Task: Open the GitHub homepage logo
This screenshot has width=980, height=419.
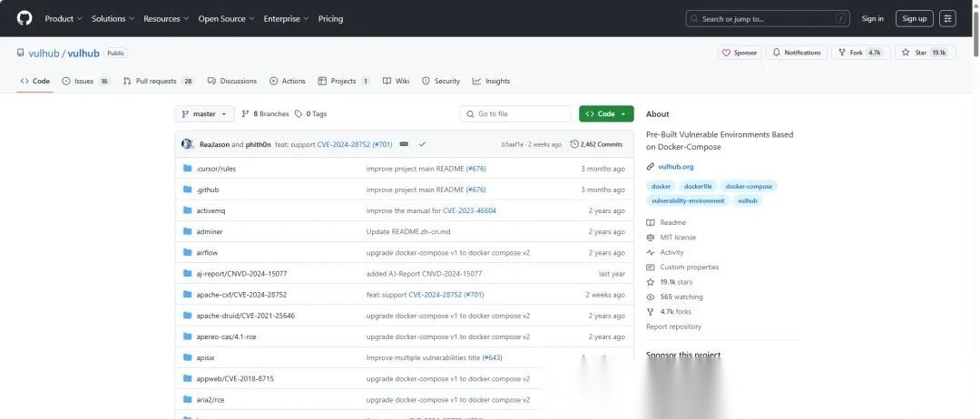Action: coord(24,18)
